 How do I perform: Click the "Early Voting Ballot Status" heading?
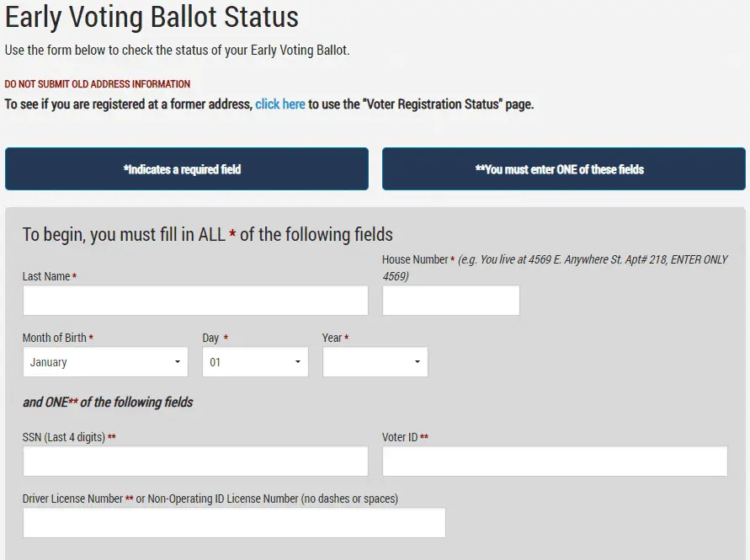tap(152, 16)
